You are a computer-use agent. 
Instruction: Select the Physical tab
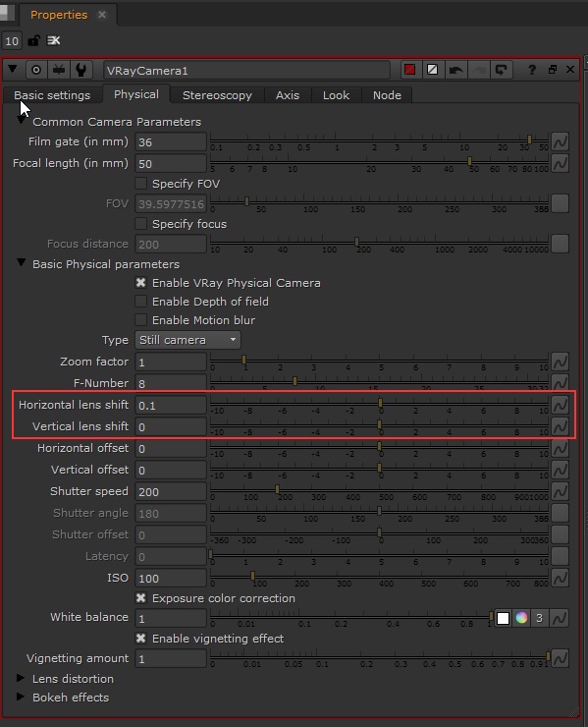pos(136,94)
